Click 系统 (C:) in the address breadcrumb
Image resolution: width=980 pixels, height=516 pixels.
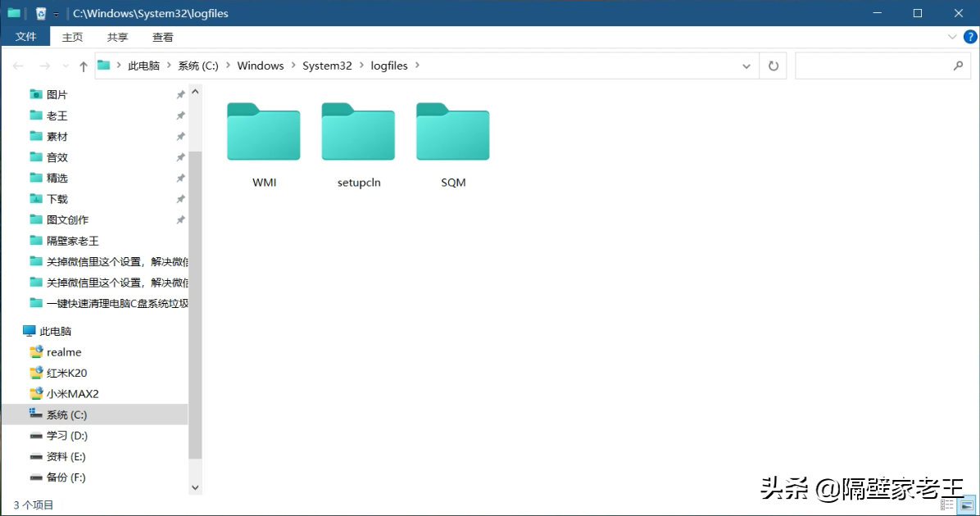pyautogui.click(x=198, y=66)
